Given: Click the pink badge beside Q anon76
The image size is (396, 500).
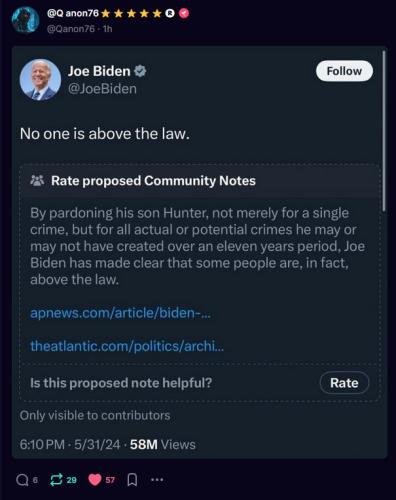Looking at the screenshot, I should coord(184,13).
